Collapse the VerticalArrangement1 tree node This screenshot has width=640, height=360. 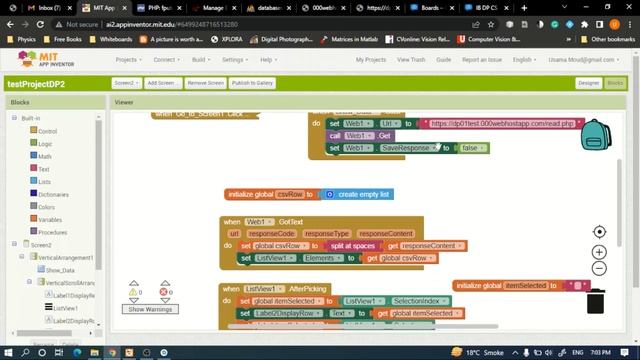pos(22,257)
